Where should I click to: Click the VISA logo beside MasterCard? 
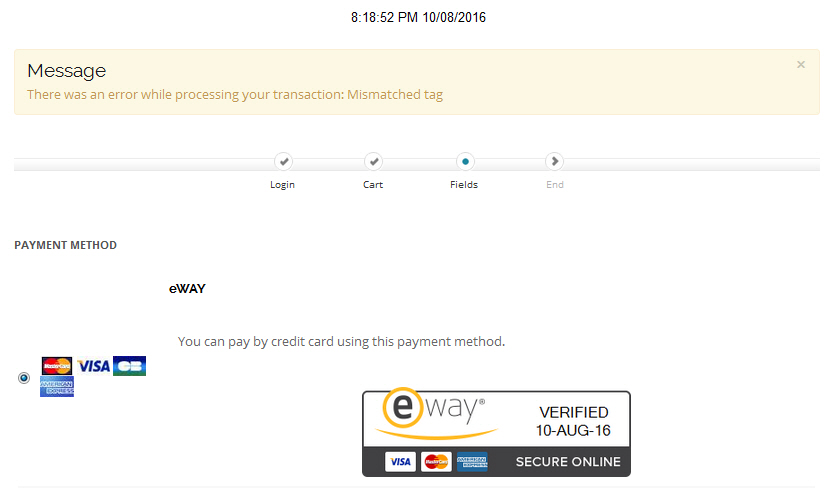click(x=94, y=366)
